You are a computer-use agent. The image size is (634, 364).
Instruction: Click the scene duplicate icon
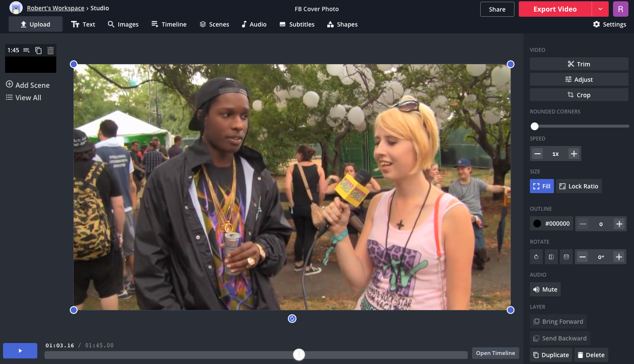pyautogui.click(x=38, y=51)
